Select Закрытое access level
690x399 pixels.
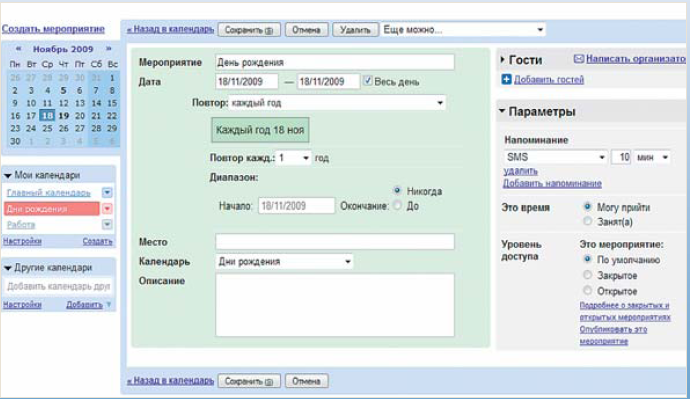587,275
